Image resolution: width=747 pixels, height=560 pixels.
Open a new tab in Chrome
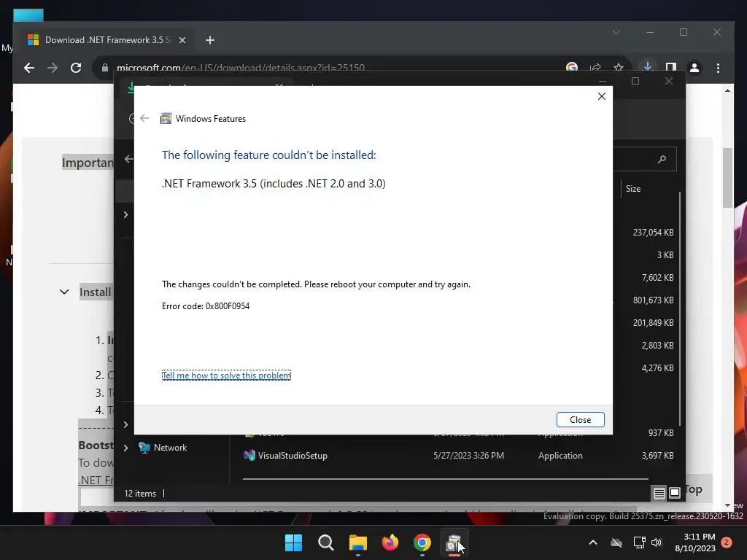click(210, 41)
